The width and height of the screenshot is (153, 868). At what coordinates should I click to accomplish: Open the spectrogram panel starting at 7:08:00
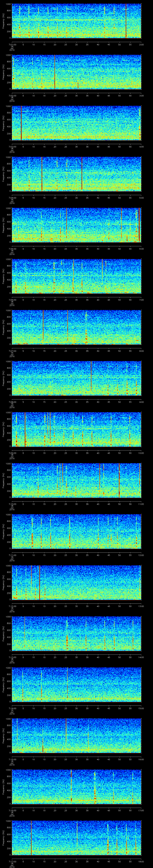(76, 378)
